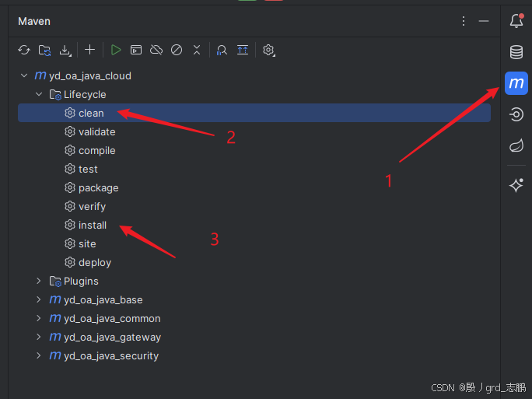Click the Plugins folder label
This screenshot has height=399, width=532.
(81, 282)
